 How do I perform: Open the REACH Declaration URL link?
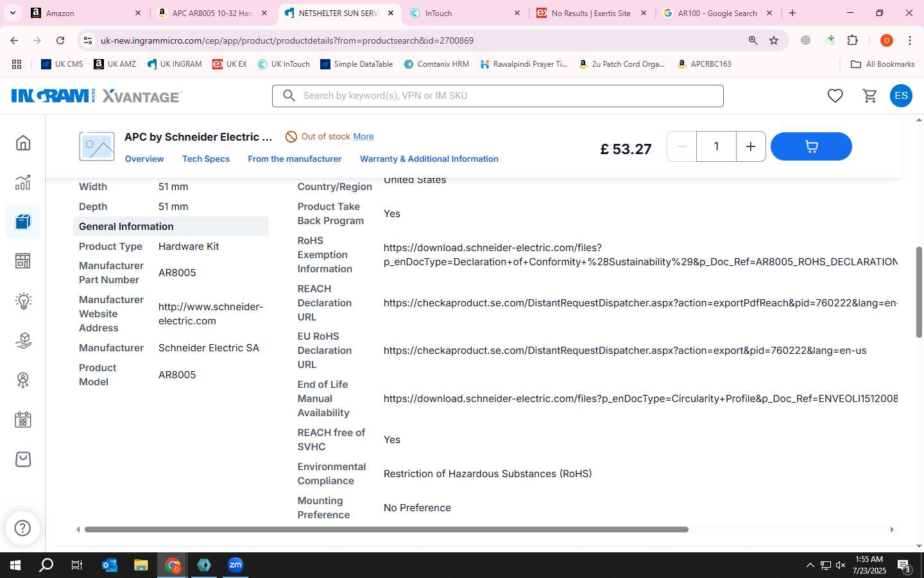640,302
